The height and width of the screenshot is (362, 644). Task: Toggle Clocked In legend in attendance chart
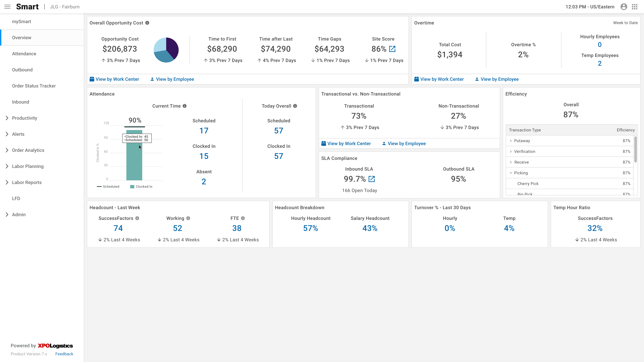(141, 187)
